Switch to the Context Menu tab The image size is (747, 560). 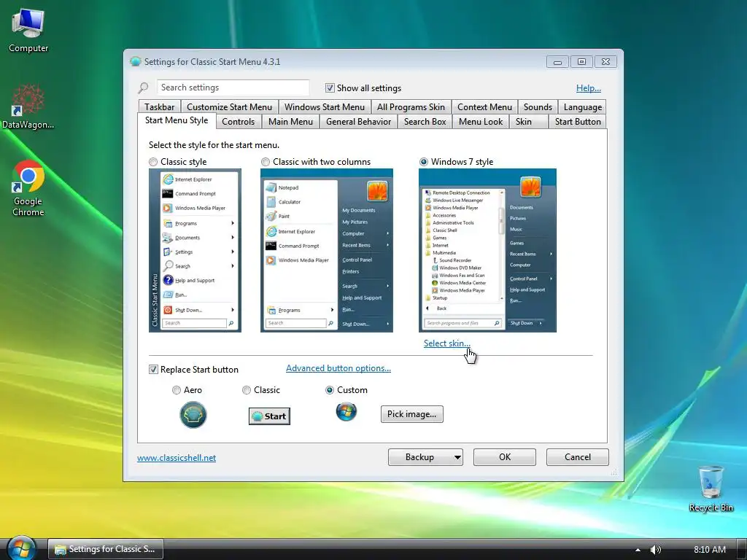[x=484, y=107]
